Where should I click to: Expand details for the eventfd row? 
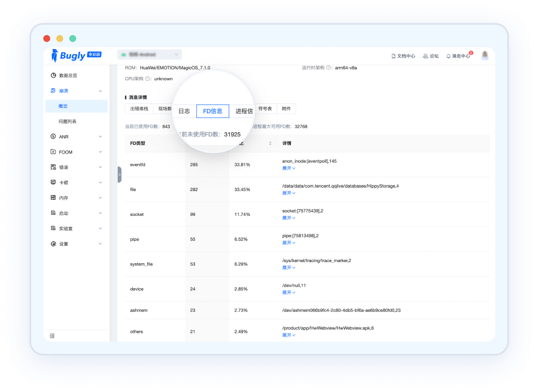coord(289,169)
